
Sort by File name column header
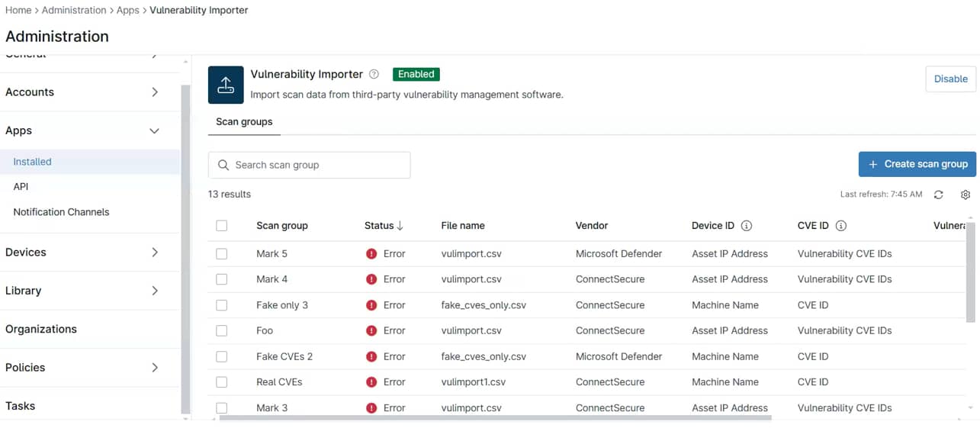[463, 226]
